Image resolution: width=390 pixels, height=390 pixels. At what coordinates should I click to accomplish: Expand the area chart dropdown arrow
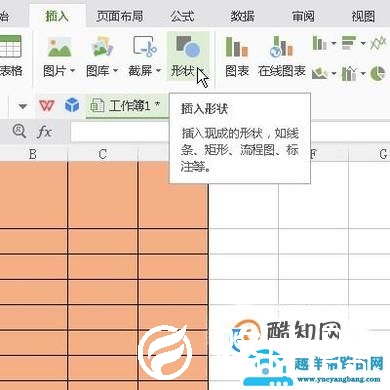pos(334,73)
